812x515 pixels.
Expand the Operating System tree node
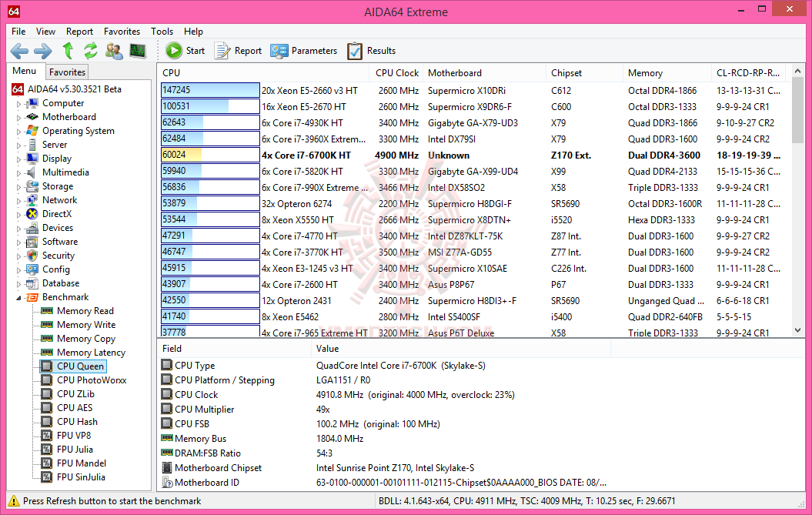click(18, 132)
